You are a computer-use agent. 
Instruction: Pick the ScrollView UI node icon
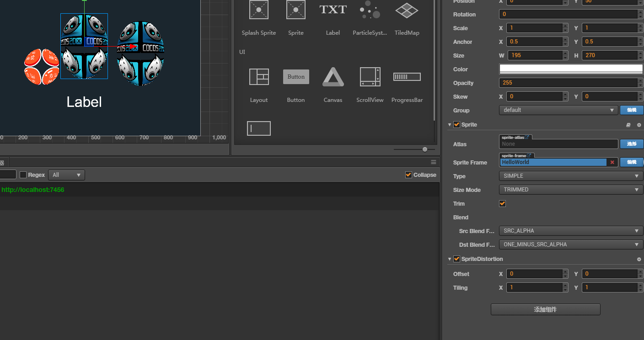[x=370, y=77]
